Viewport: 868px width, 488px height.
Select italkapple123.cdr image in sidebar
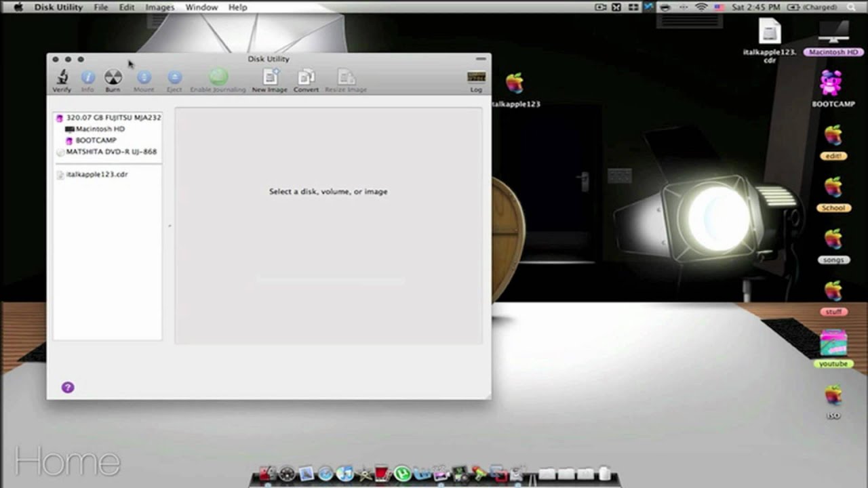point(92,174)
